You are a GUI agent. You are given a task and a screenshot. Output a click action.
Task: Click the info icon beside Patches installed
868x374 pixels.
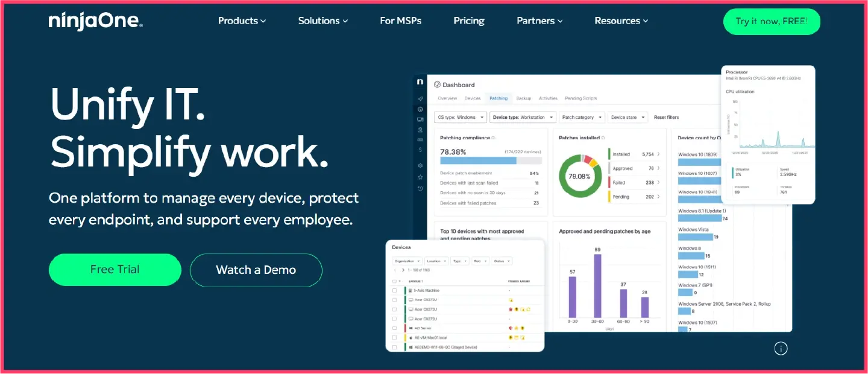603,138
